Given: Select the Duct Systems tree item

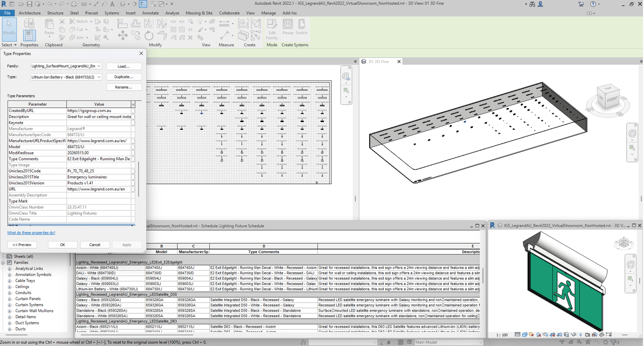Looking at the screenshot, I should tap(27, 323).
